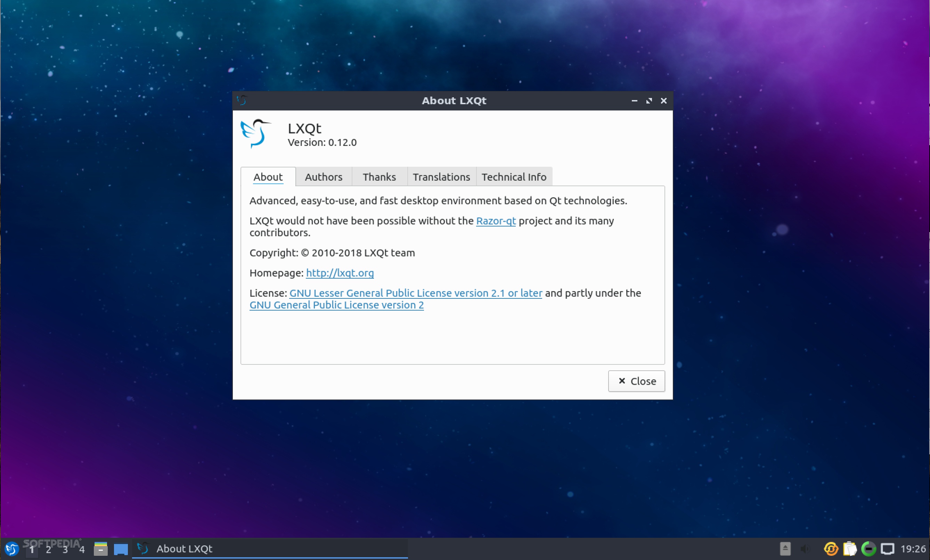Open the Translations tab
Screen dimensions: 930x560
(x=441, y=177)
